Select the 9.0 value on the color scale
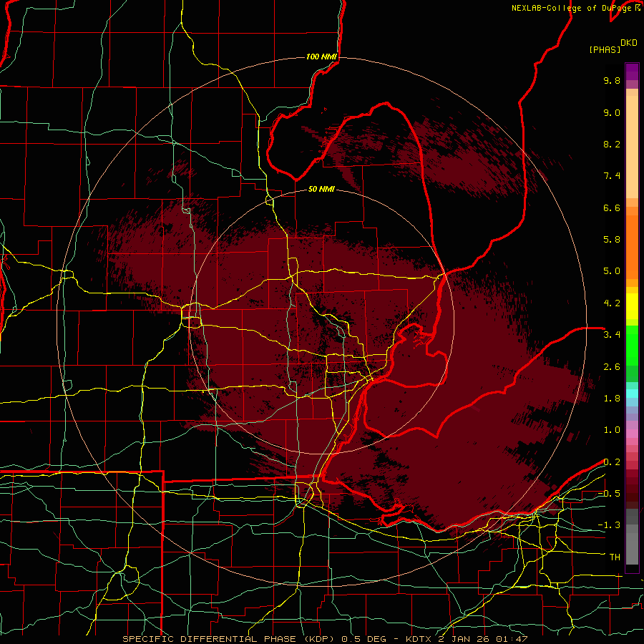 [612, 112]
